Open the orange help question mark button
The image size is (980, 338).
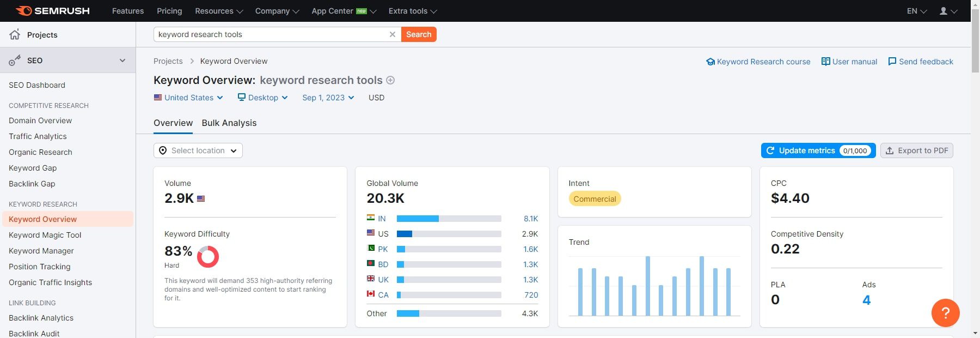coord(946,313)
